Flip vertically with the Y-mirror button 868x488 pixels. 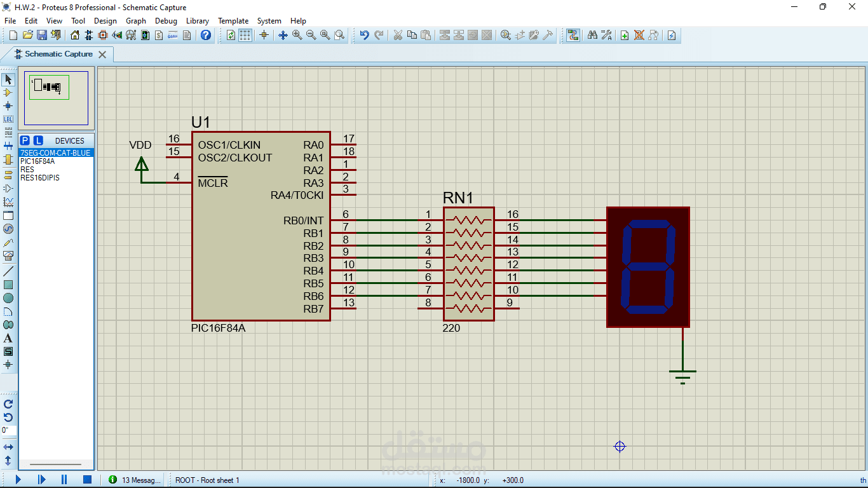click(8, 461)
